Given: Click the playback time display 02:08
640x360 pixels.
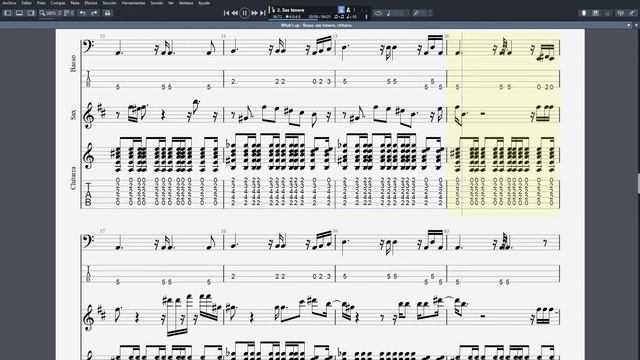Looking at the screenshot, I should (x=313, y=17).
